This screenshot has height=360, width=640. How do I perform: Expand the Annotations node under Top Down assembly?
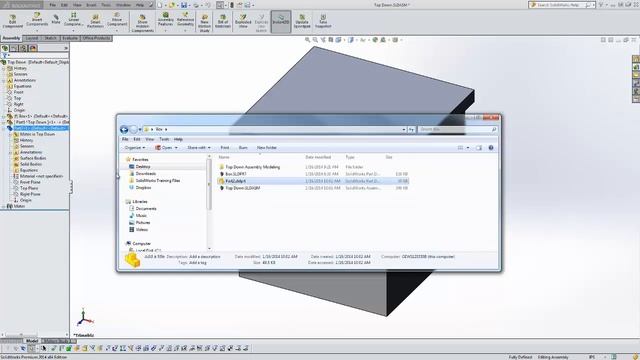[x=4, y=80]
